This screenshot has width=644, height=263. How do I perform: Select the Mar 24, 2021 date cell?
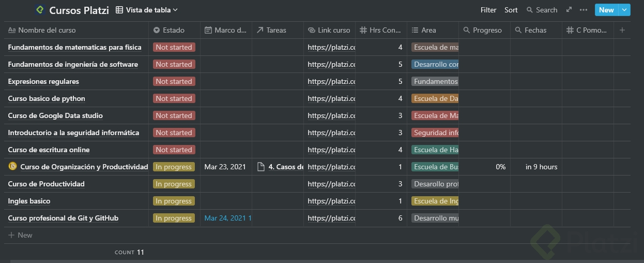[226, 218]
